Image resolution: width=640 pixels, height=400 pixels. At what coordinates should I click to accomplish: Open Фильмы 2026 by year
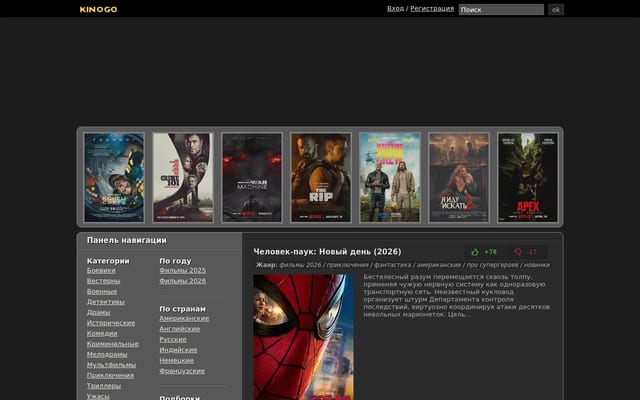pyautogui.click(x=183, y=281)
